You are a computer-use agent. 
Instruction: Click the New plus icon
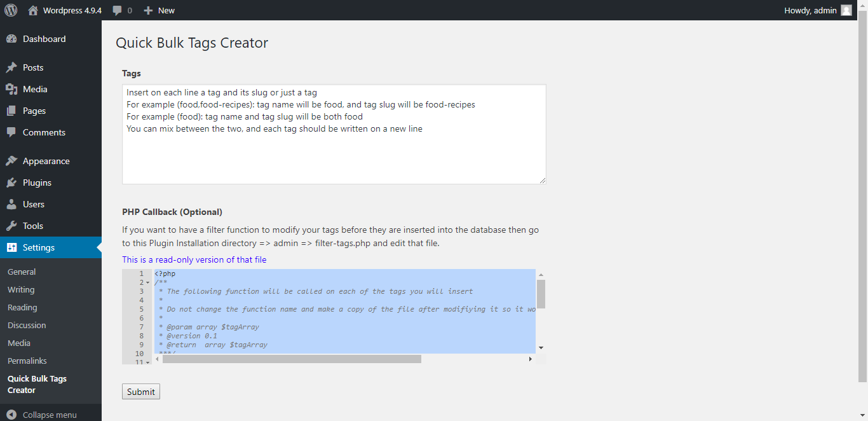pyautogui.click(x=148, y=11)
